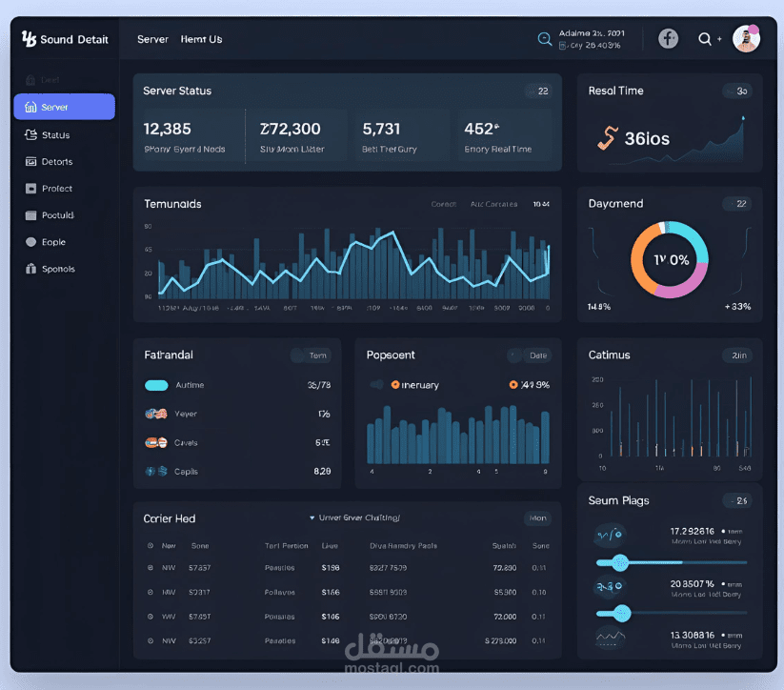Switch to the Hemt Us top tab
The image size is (784, 690).
pyautogui.click(x=201, y=39)
